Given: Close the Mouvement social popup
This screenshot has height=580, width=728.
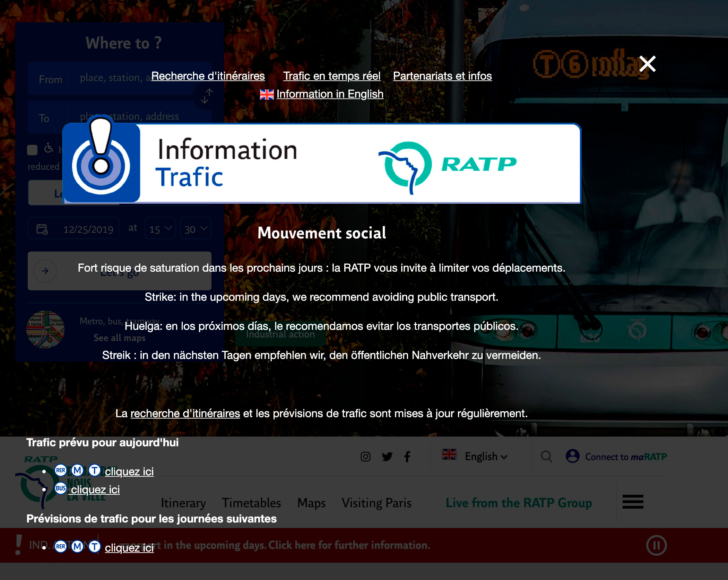Looking at the screenshot, I should (648, 63).
